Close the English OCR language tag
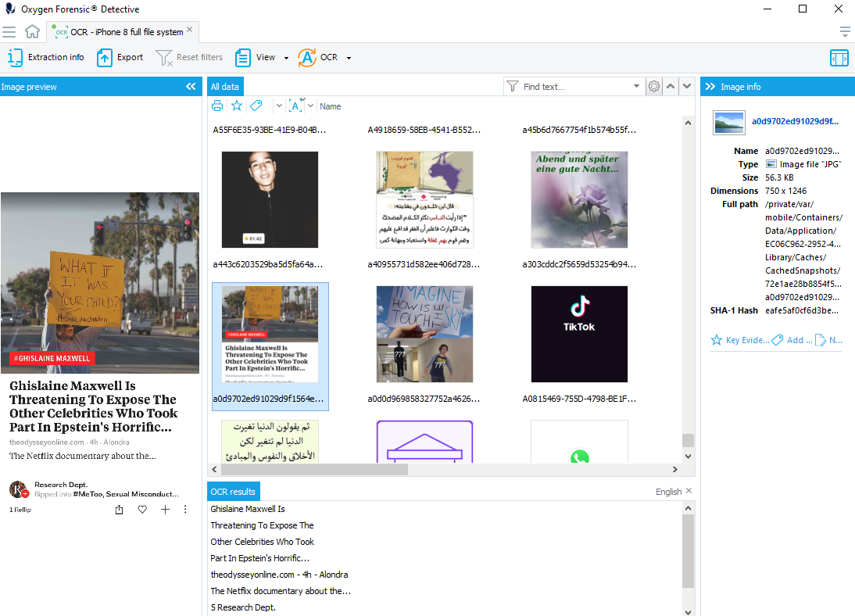The image size is (855, 616). coord(689,492)
